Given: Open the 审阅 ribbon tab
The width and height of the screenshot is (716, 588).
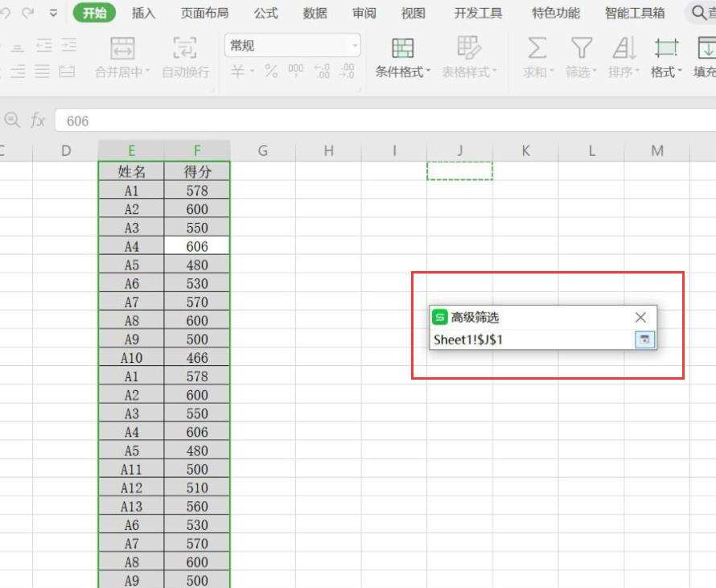Looking at the screenshot, I should [x=364, y=13].
